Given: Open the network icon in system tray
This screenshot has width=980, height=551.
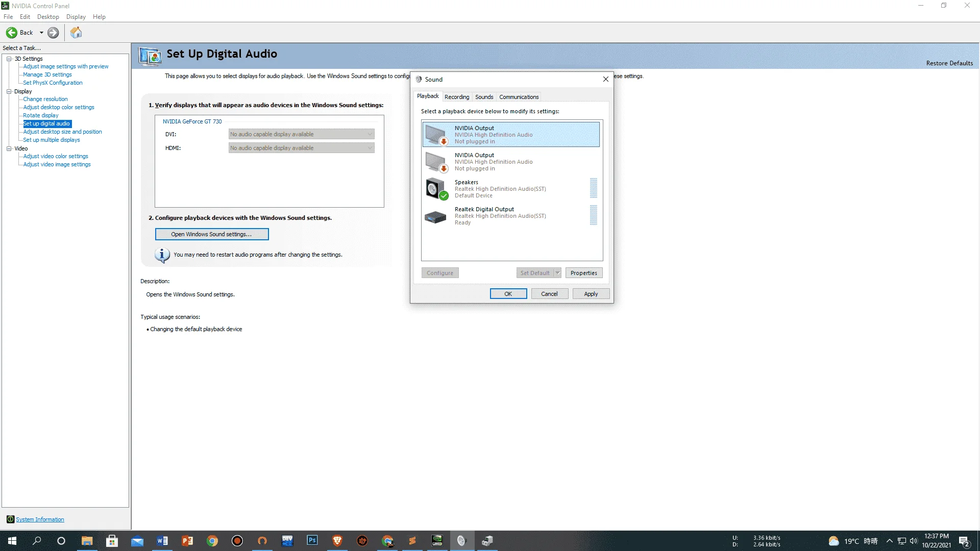Looking at the screenshot, I should (x=902, y=541).
